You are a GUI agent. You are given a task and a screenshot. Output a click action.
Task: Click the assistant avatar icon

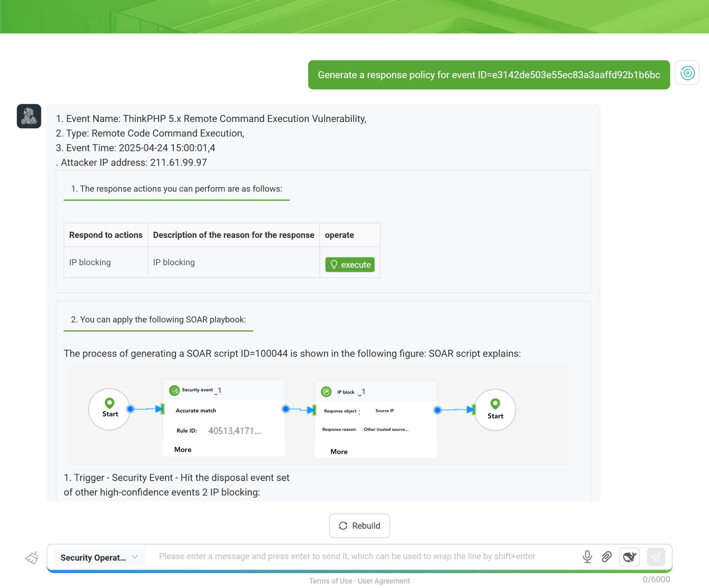coord(29,116)
